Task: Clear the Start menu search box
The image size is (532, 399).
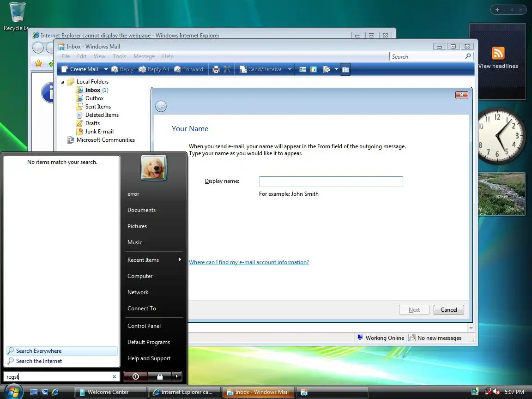Action: point(115,377)
